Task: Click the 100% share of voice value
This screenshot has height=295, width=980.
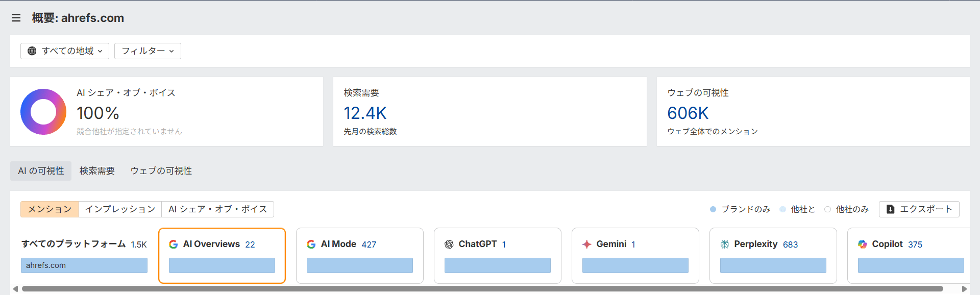Action: point(97,113)
